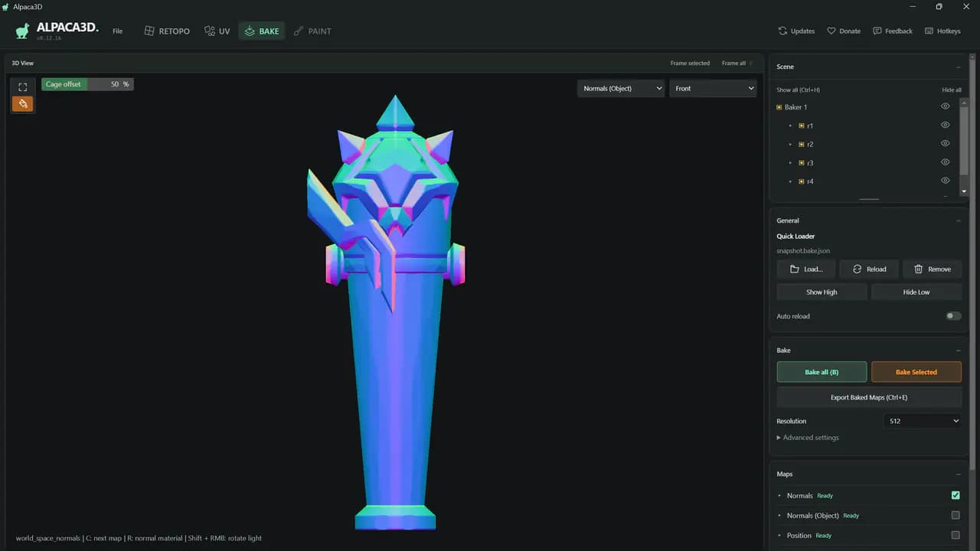Expand the Position map row
Viewport: 980px width, 551px height.
point(780,536)
